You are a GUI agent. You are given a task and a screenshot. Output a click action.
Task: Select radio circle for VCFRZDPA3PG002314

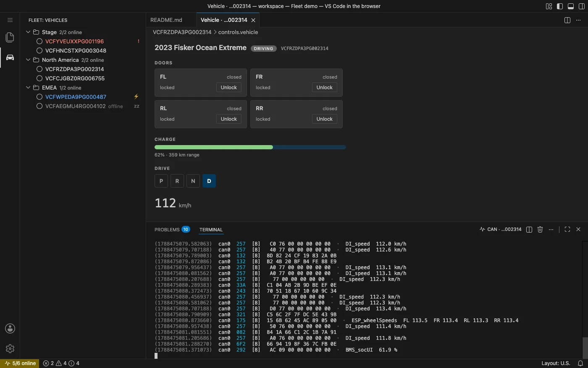tap(39, 69)
